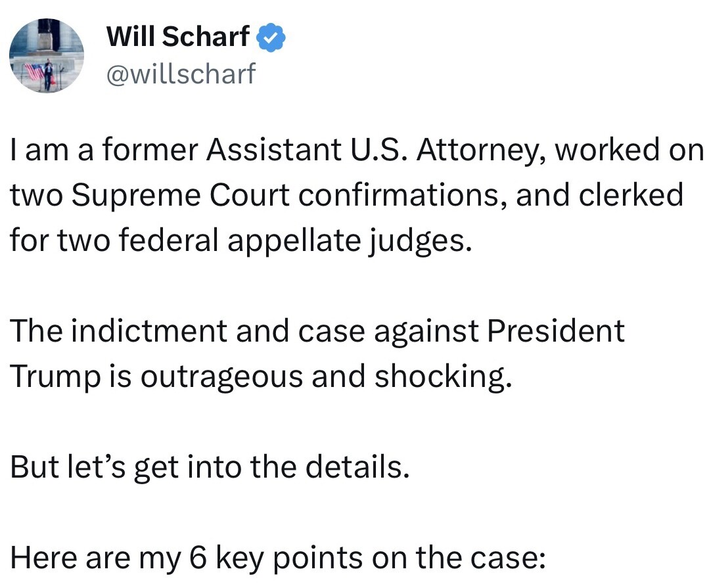The height and width of the screenshot is (588, 709).
Task: Click the word 'clerked' in the tweet
Action: tap(631, 194)
